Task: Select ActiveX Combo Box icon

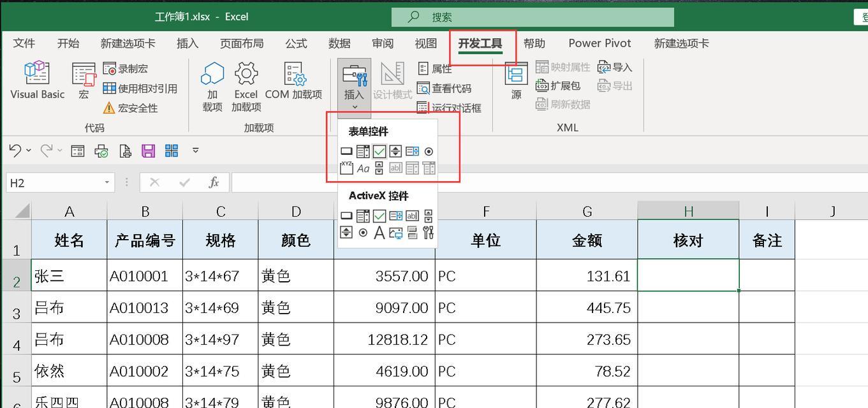Action: [x=363, y=215]
